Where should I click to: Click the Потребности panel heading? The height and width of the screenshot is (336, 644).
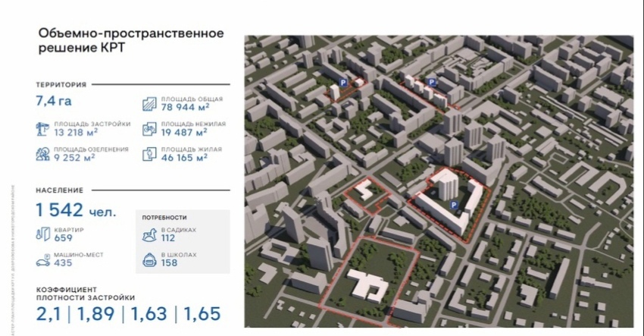coord(164,217)
